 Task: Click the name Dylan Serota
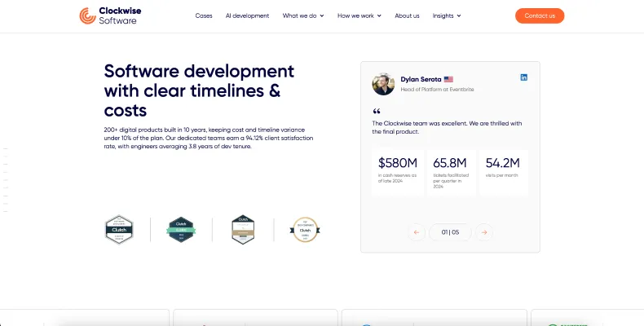(421, 80)
